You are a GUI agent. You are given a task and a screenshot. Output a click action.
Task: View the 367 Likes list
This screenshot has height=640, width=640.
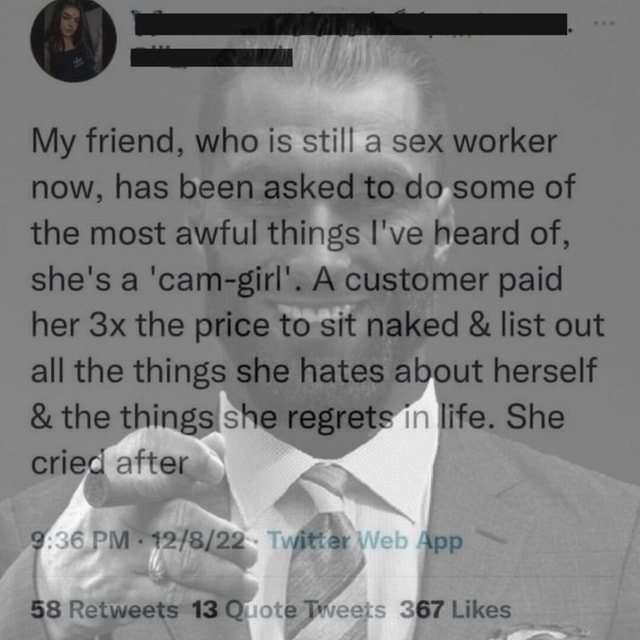[455, 610]
